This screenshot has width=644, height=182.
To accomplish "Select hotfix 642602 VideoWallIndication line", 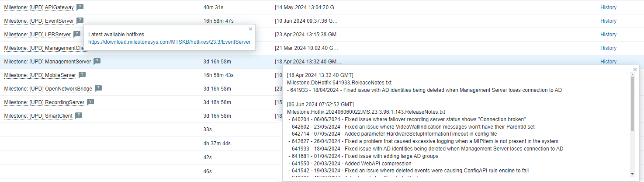I will click(x=412, y=126).
